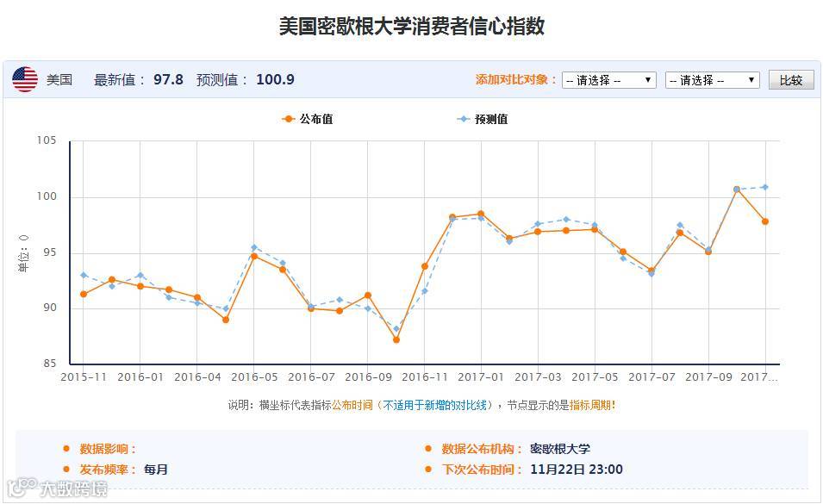
Task: Click the y-axis label 105
Action: point(47,140)
